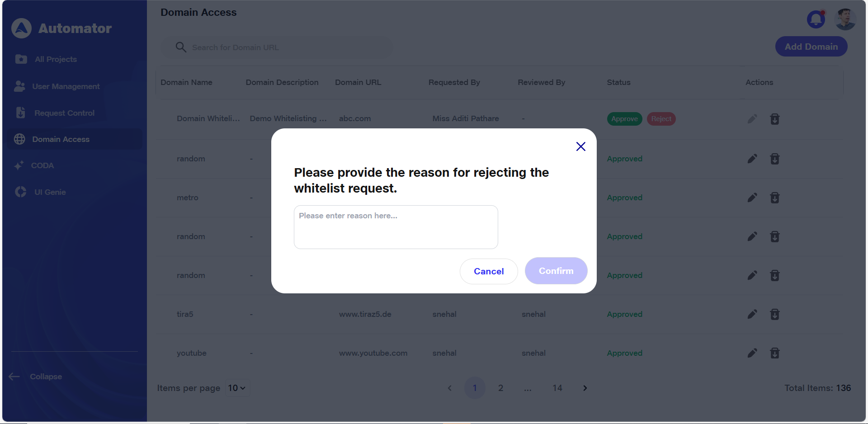Click the notification bell icon
Image resolution: width=868 pixels, height=424 pixels.
click(816, 19)
